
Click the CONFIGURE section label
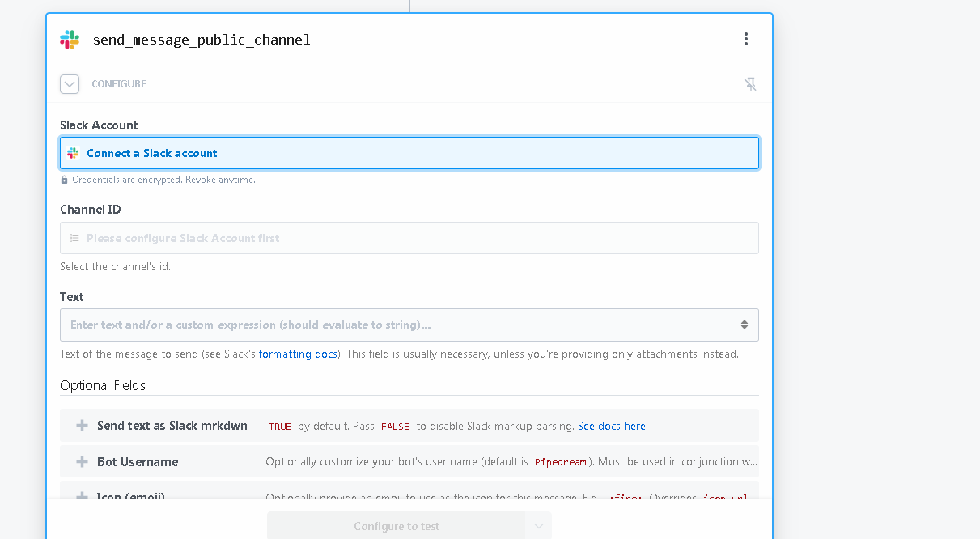119,84
